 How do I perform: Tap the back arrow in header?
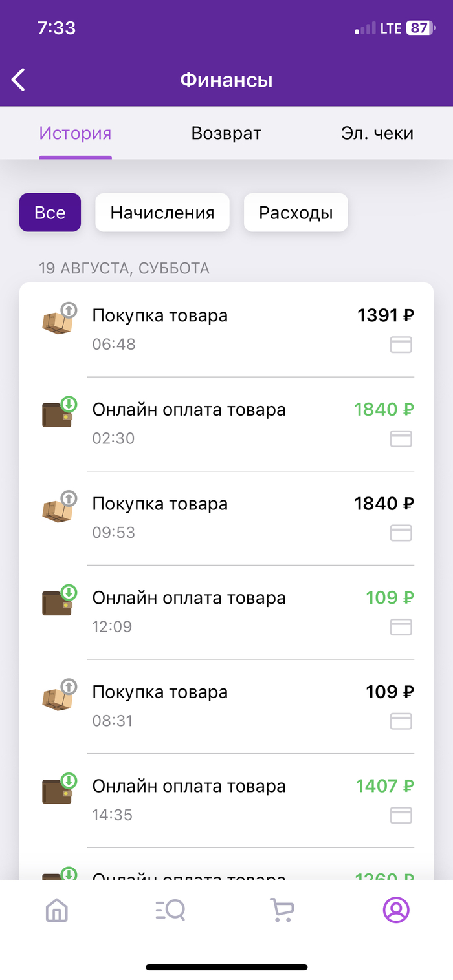19,80
